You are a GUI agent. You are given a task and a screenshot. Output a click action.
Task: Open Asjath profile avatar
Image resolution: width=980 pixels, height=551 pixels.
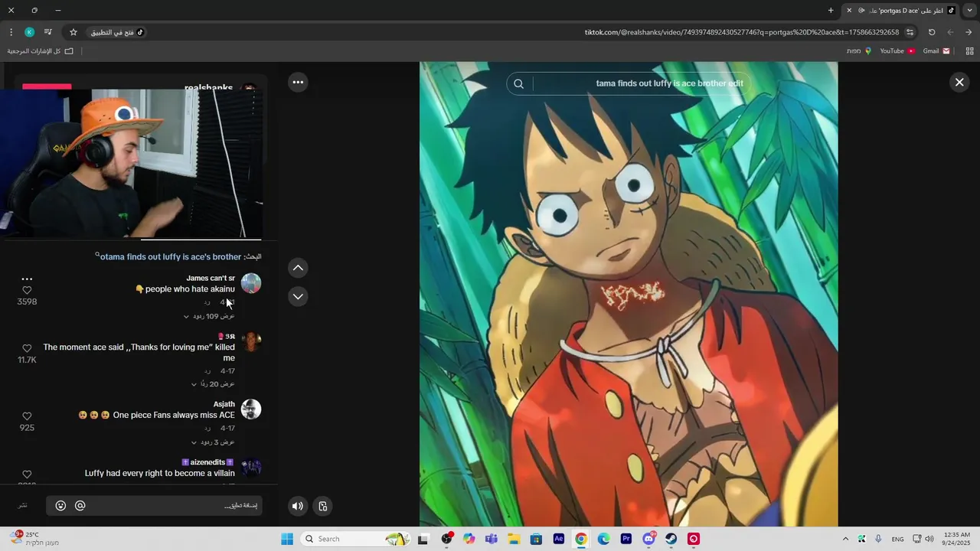tap(251, 409)
